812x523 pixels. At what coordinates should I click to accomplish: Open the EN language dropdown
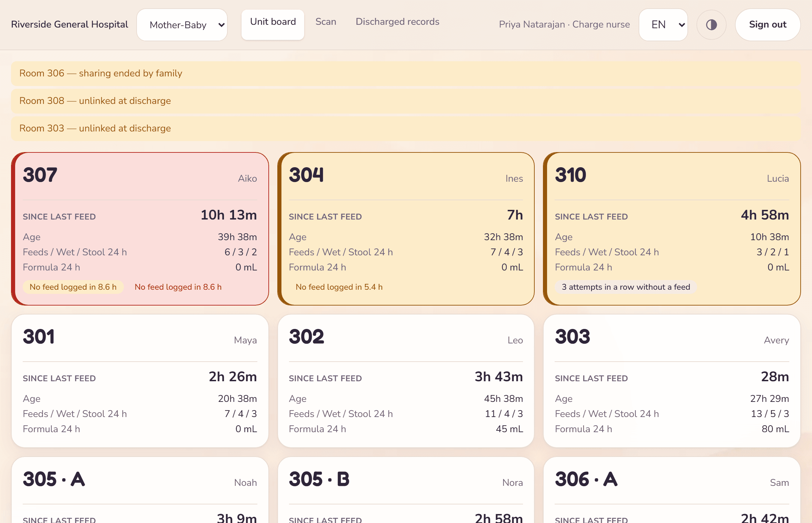(663, 25)
